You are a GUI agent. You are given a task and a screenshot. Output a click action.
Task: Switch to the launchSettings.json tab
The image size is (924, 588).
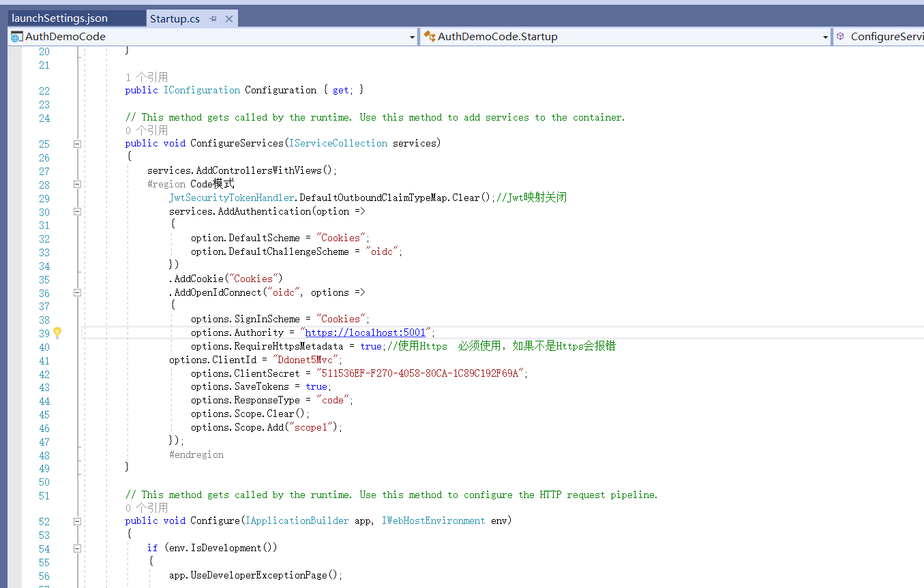60,18
